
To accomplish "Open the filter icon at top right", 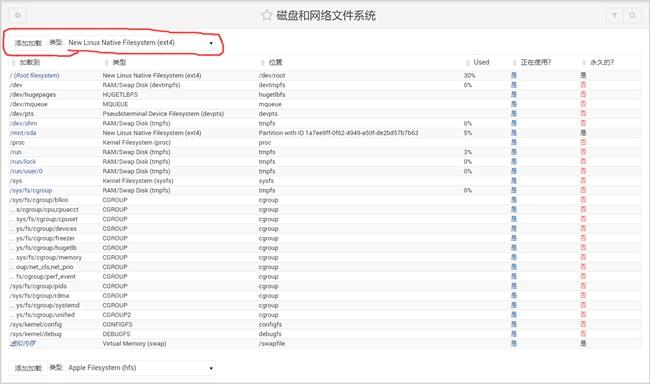I will coord(614,15).
